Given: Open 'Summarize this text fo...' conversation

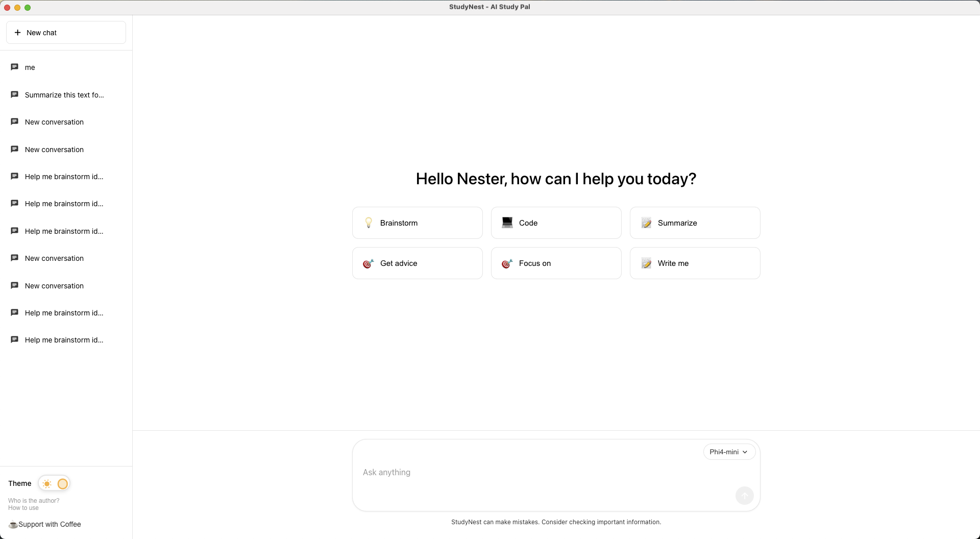Looking at the screenshot, I should pos(64,95).
